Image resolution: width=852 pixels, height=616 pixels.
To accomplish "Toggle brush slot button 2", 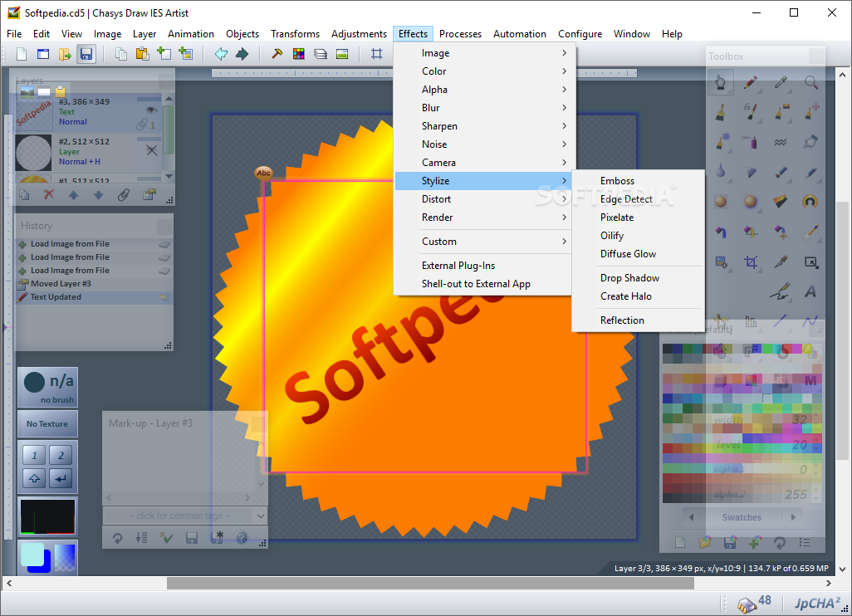I will click(x=61, y=455).
